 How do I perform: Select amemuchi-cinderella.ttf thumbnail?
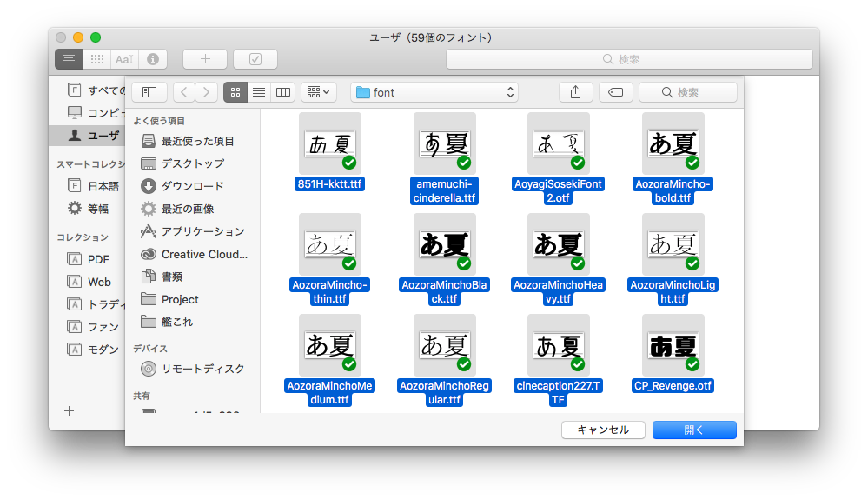click(x=445, y=143)
